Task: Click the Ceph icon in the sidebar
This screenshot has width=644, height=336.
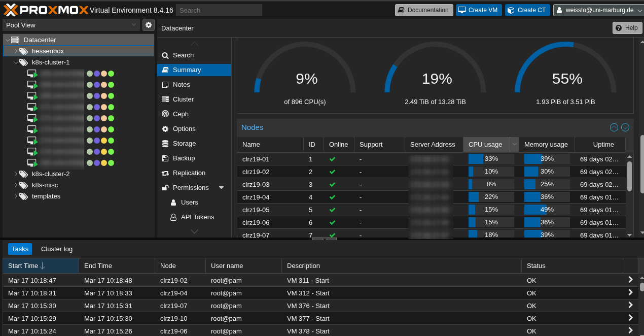Action: click(165, 114)
